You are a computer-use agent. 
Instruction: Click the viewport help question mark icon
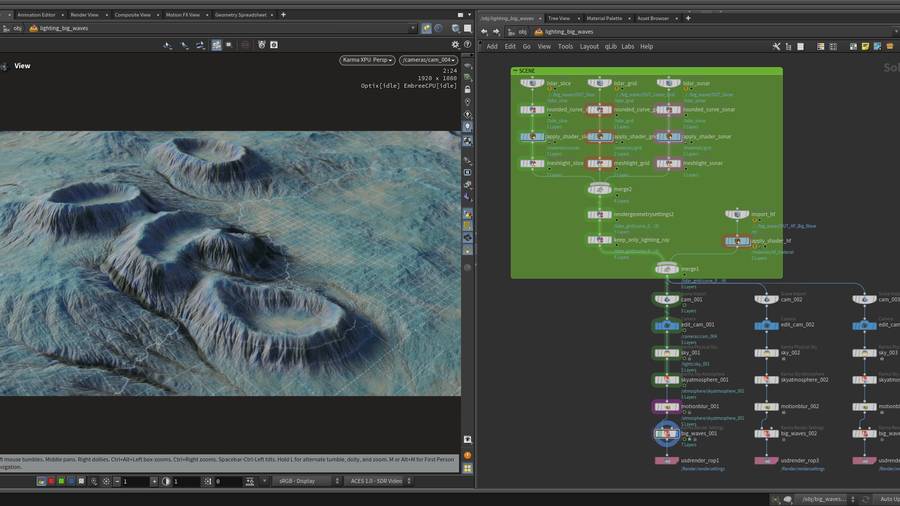point(467,45)
